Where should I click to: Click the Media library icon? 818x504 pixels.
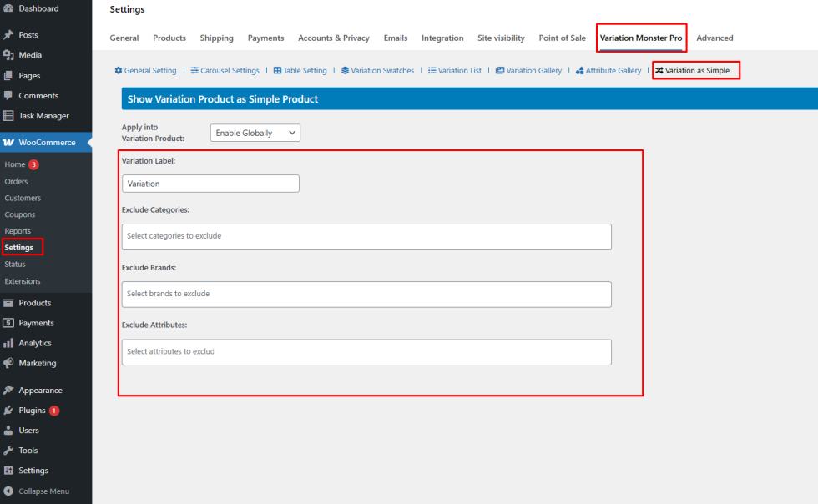pyautogui.click(x=8, y=55)
